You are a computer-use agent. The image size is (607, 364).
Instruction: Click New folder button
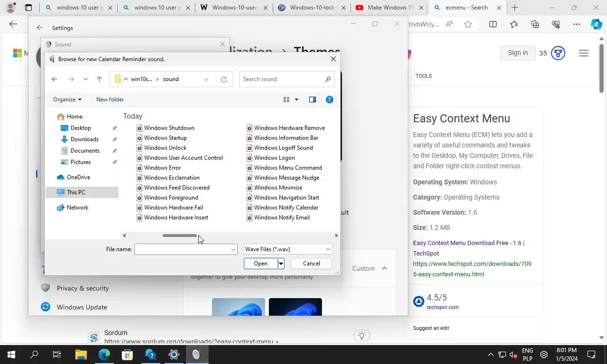coord(110,100)
